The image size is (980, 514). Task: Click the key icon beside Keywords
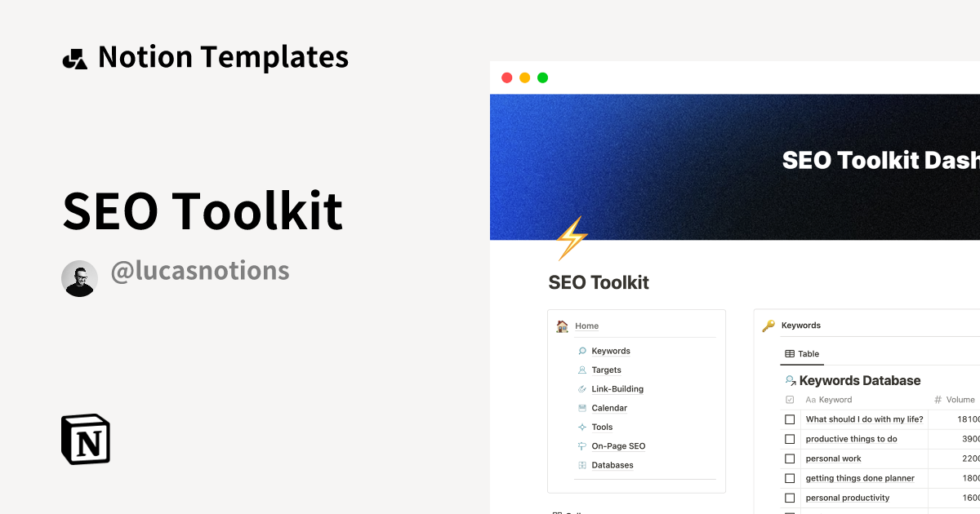[x=768, y=326]
